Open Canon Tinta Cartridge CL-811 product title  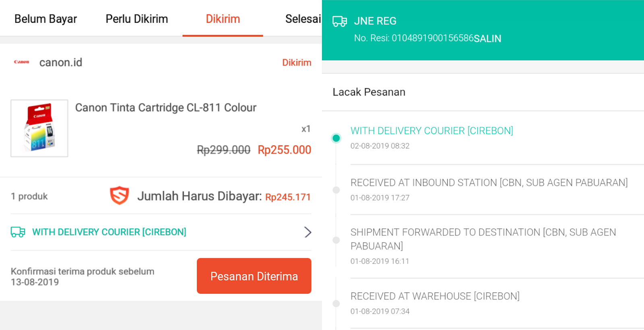tap(165, 107)
